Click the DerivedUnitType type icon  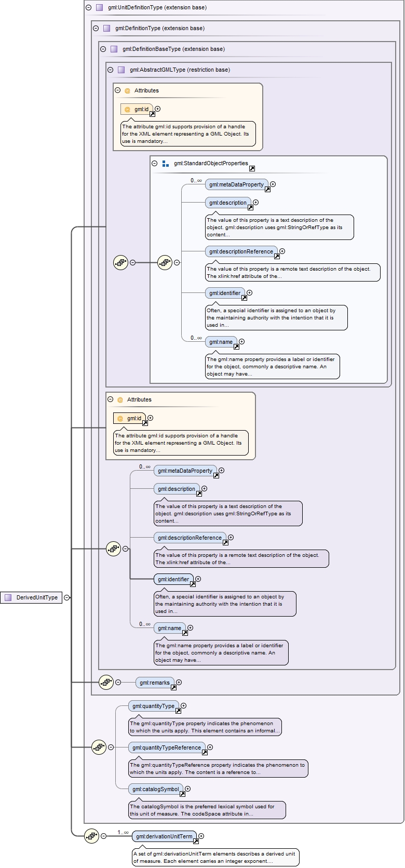click(x=8, y=597)
